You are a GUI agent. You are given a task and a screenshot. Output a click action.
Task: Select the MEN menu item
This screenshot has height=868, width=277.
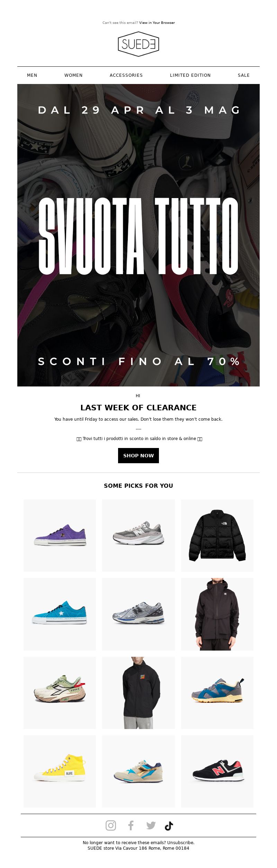click(x=32, y=75)
